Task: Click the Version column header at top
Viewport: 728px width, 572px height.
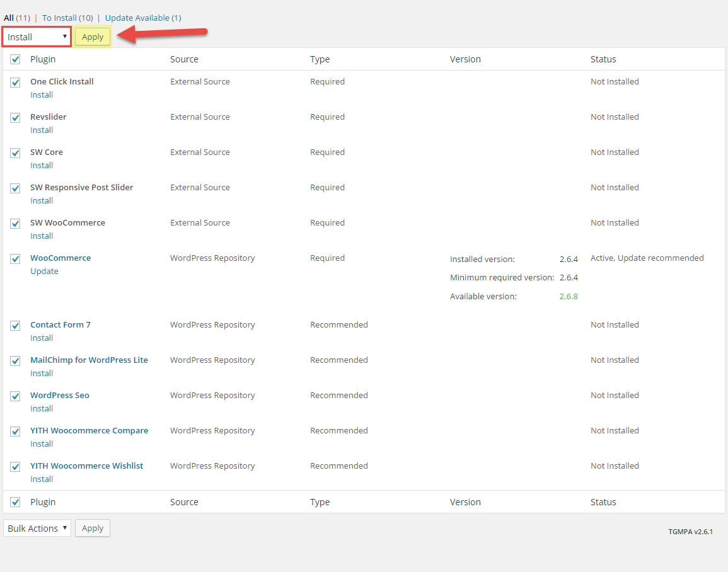Action: pyautogui.click(x=465, y=59)
